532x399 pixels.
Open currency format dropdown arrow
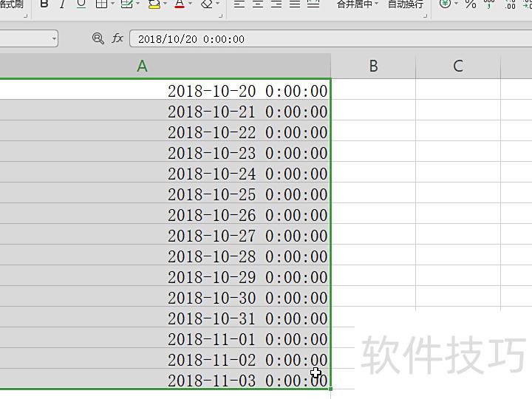(456, 4)
